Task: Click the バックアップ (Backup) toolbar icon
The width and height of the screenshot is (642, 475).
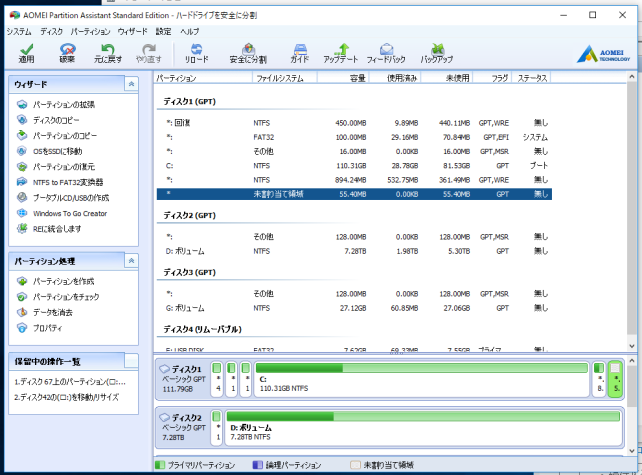Action: [x=437, y=50]
